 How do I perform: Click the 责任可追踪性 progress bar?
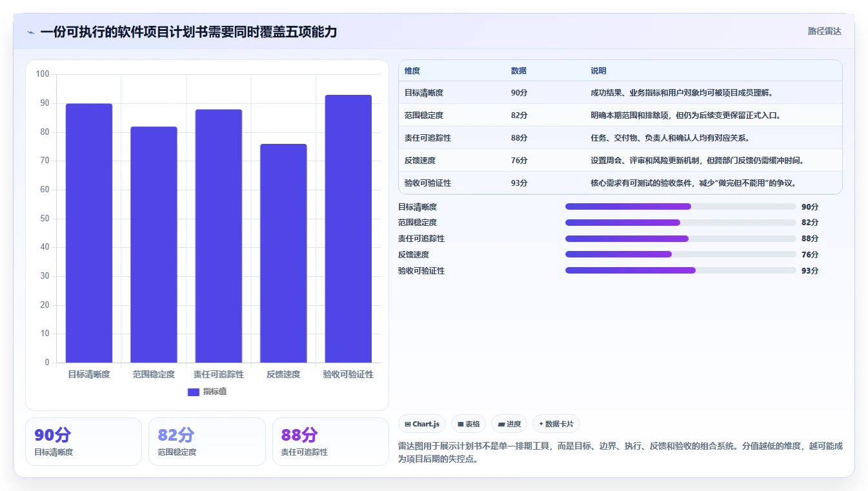tap(680, 239)
